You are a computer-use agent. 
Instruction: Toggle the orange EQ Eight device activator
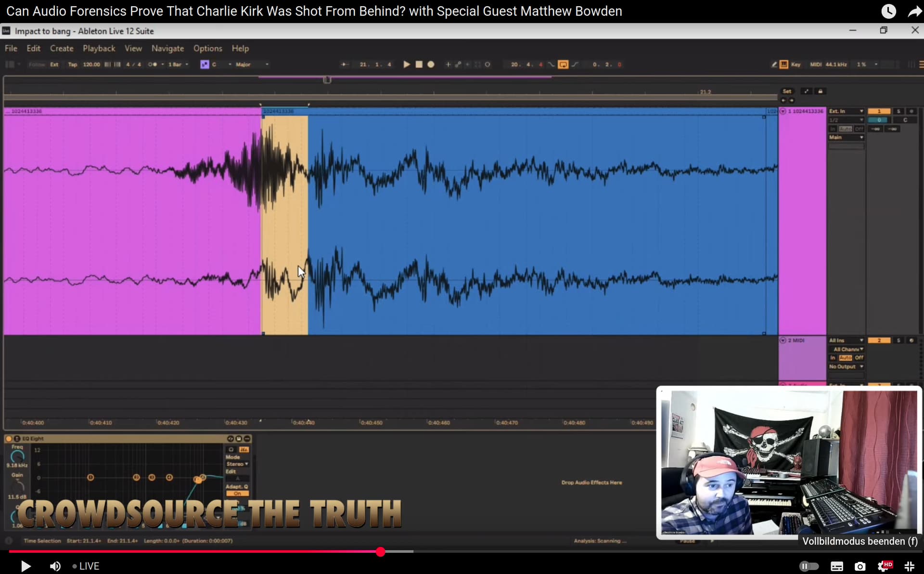tap(9, 439)
